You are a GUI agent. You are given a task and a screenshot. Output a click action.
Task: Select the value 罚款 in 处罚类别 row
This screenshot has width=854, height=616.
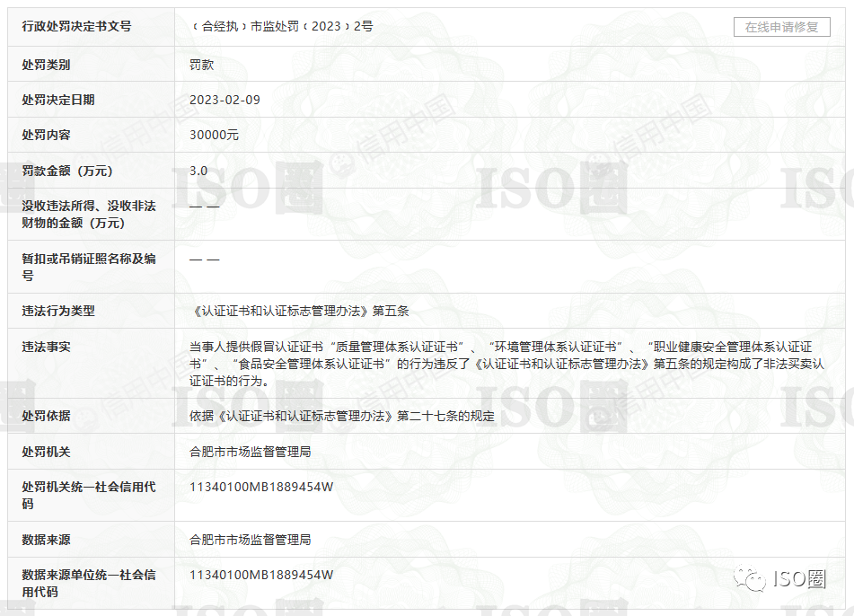(201, 65)
